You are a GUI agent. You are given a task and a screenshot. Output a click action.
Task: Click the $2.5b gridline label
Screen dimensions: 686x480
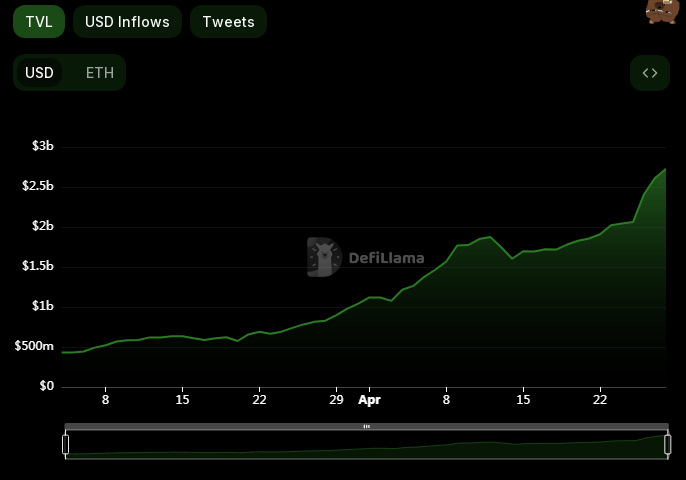(38, 186)
